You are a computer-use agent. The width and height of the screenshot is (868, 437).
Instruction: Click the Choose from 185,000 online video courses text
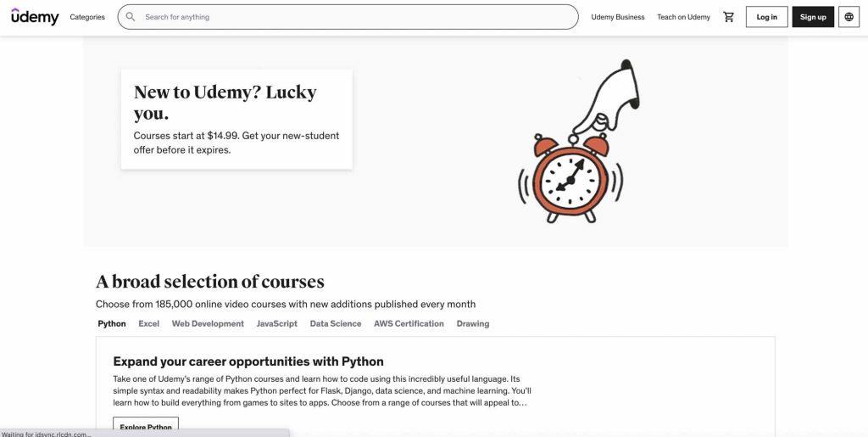click(286, 304)
